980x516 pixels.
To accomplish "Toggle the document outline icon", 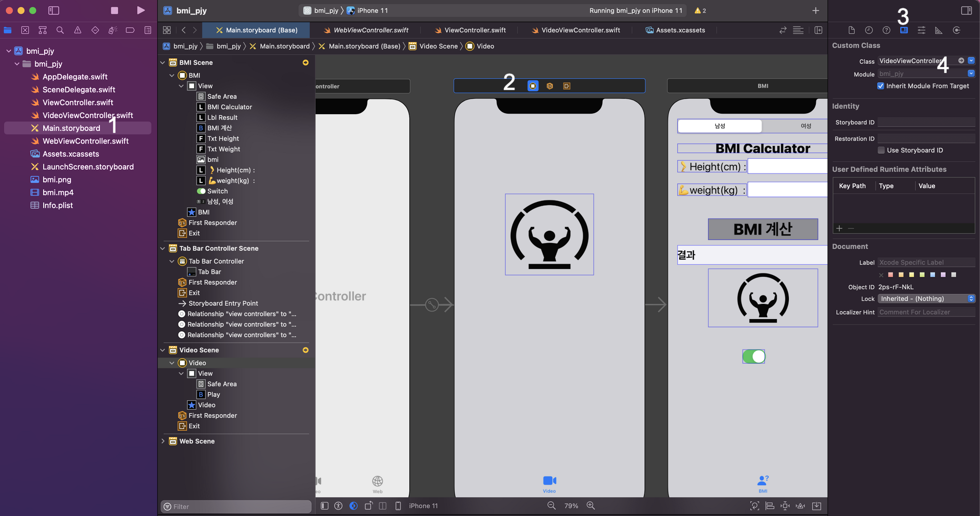I will 324,506.
